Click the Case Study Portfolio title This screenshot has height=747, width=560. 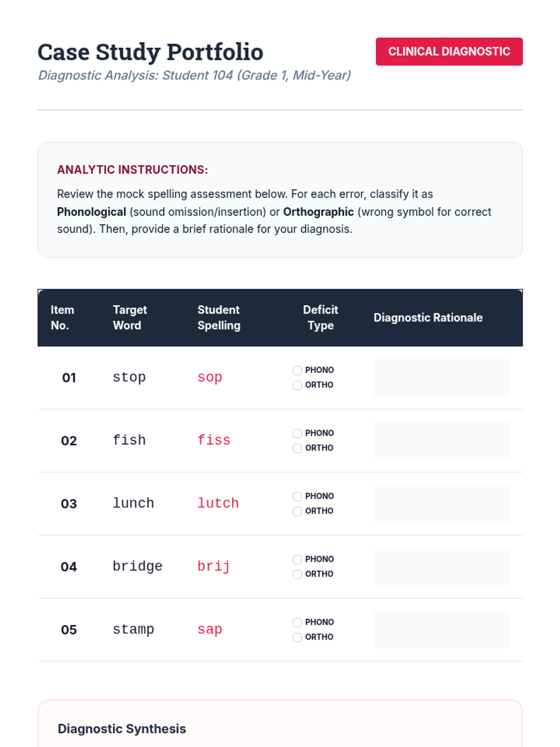coord(150,52)
